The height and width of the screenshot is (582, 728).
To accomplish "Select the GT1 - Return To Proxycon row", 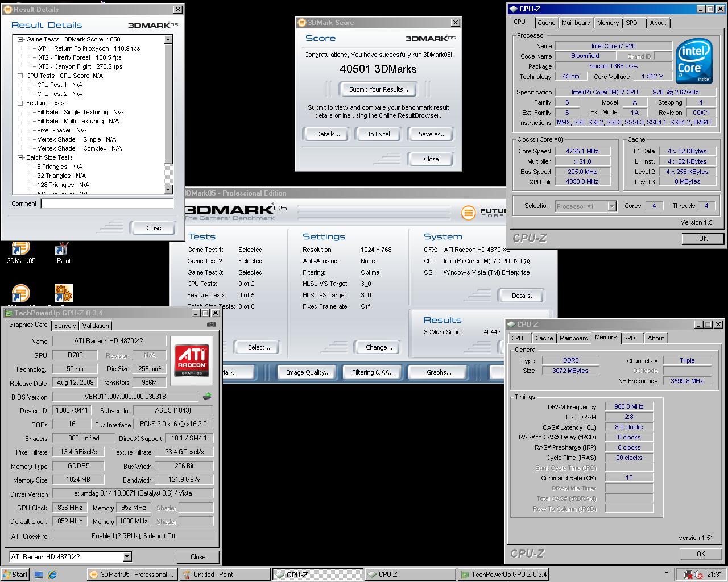I will coord(89,48).
